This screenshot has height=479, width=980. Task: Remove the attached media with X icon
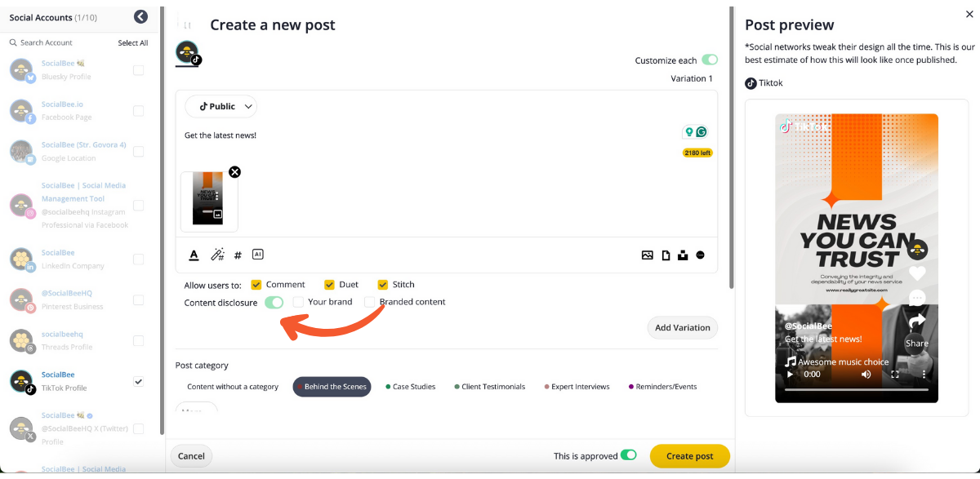pos(234,172)
